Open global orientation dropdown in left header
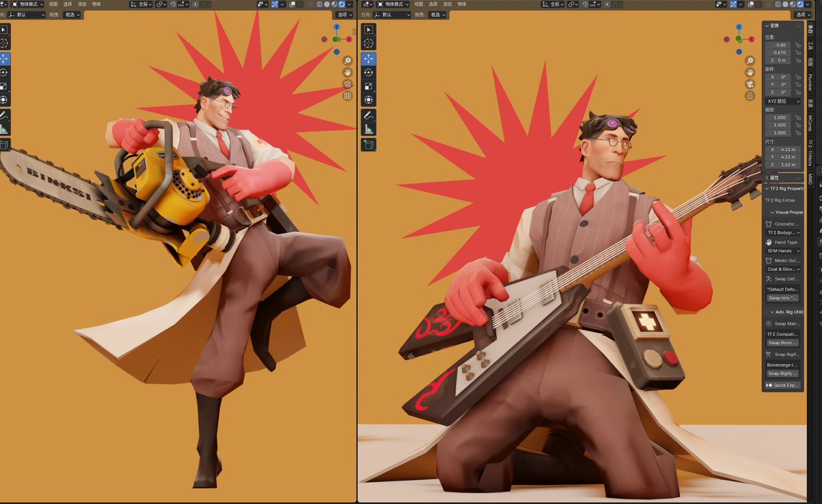Image resolution: width=822 pixels, height=504 pixels. pyautogui.click(x=141, y=4)
